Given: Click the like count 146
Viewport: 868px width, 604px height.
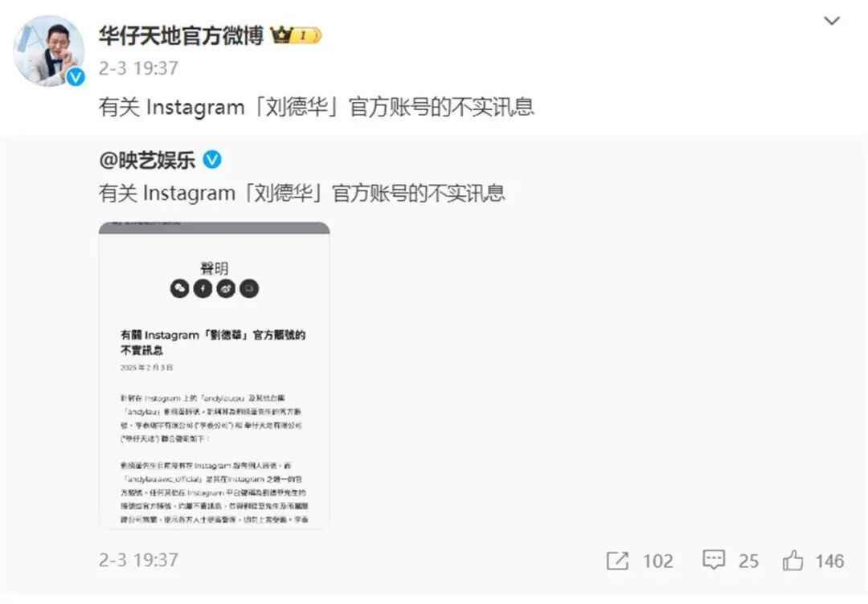Looking at the screenshot, I should [x=829, y=561].
